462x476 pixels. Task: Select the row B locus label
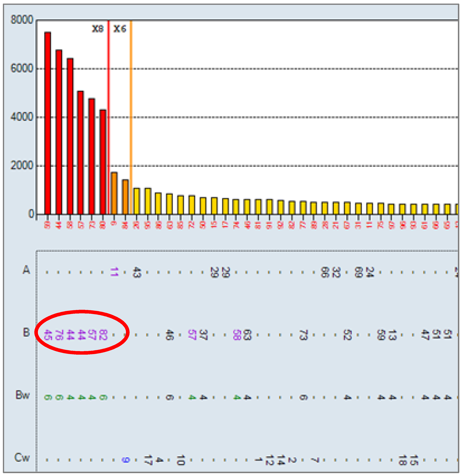point(26,332)
